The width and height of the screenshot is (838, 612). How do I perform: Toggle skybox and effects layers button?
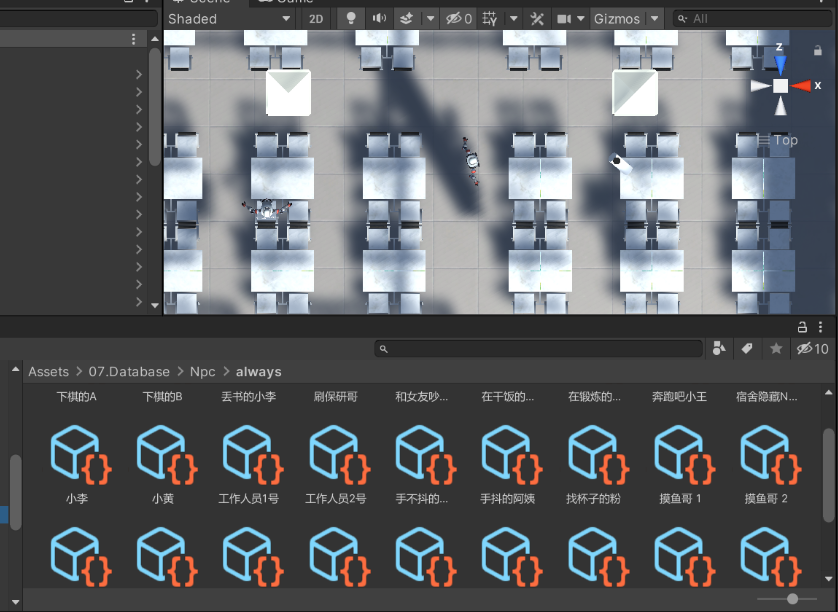coord(407,19)
